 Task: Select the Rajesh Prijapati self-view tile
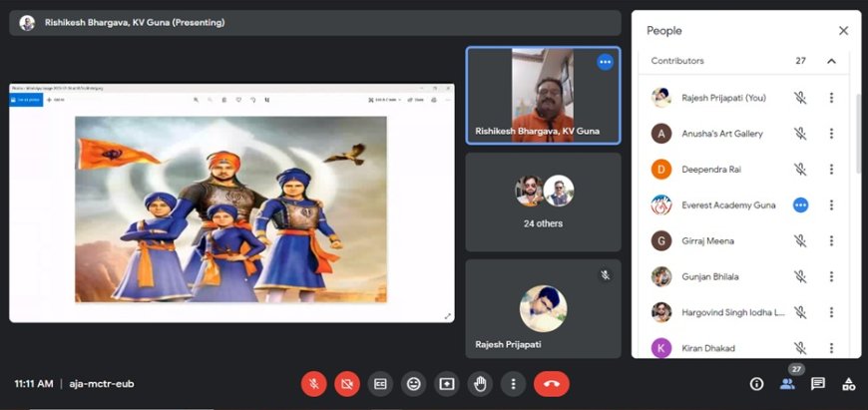tap(543, 308)
